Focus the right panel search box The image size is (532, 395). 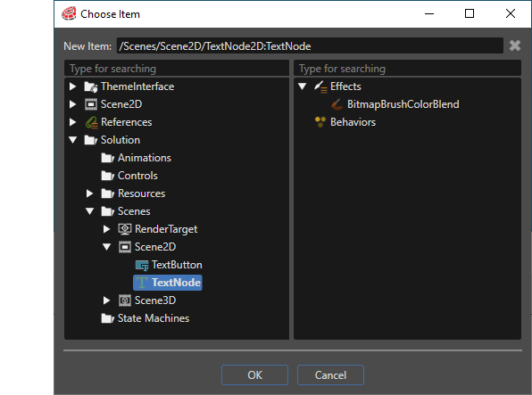pyautogui.click(x=408, y=69)
